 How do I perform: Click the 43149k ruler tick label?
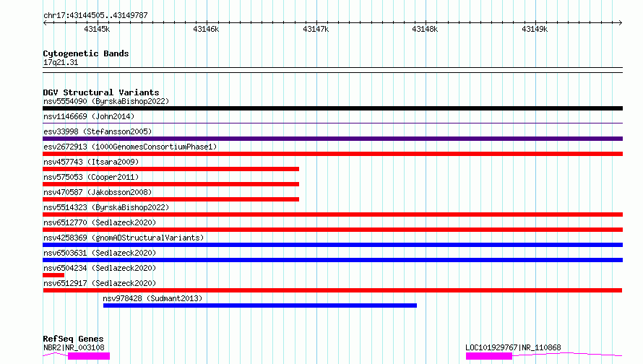[535, 29]
